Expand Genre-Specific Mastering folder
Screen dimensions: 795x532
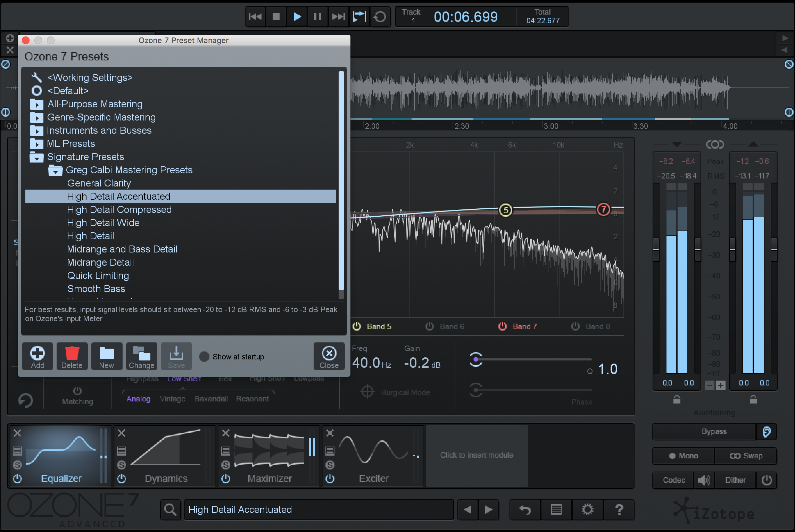36,117
